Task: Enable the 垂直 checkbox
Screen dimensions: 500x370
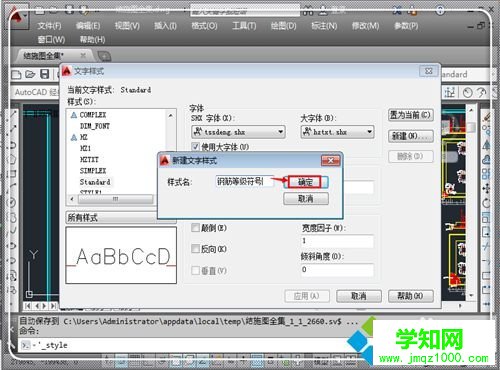Action: [196, 270]
